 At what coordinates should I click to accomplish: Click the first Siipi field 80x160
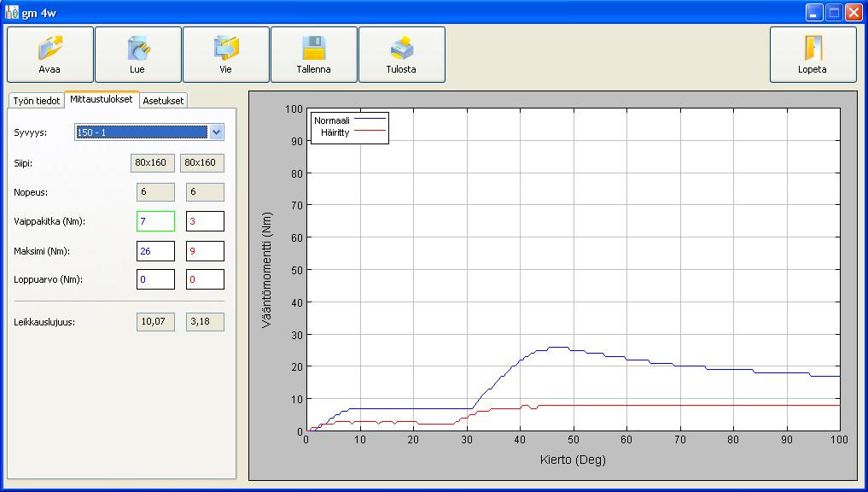pyautogui.click(x=153, y=163)
